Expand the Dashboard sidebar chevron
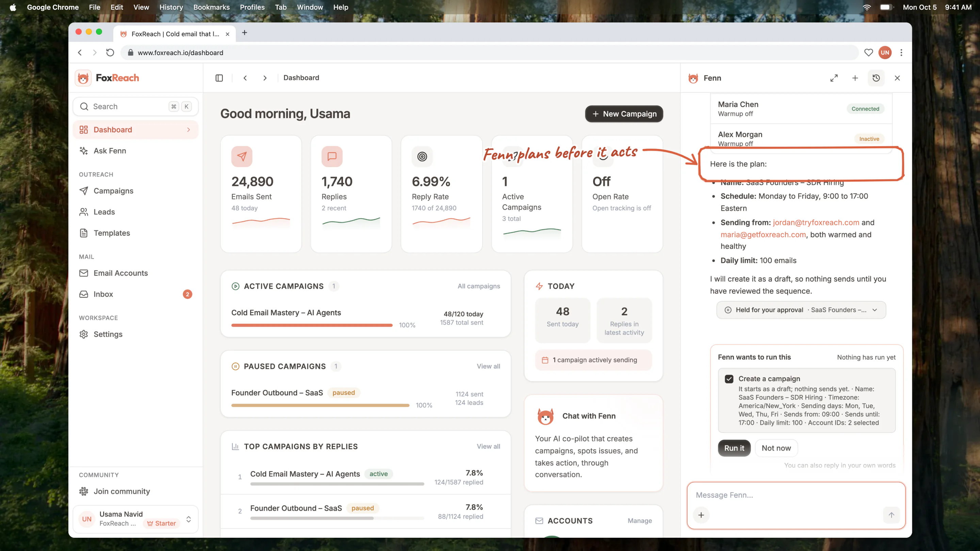The height and width of the screenshot is (551, 980). tap(189, 130)
